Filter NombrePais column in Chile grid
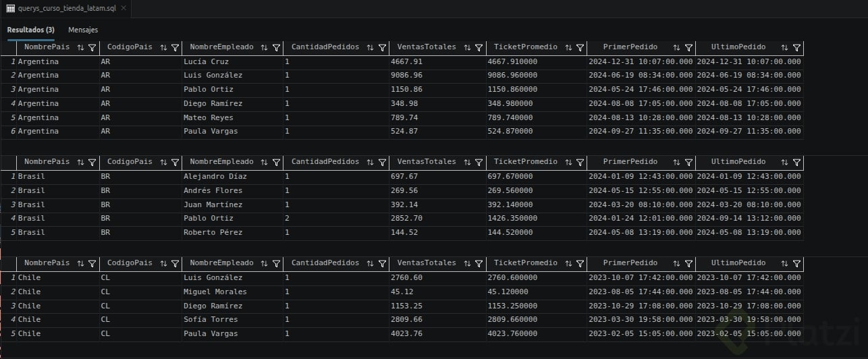This screenshot has height=359, width=868. point(92,263)
